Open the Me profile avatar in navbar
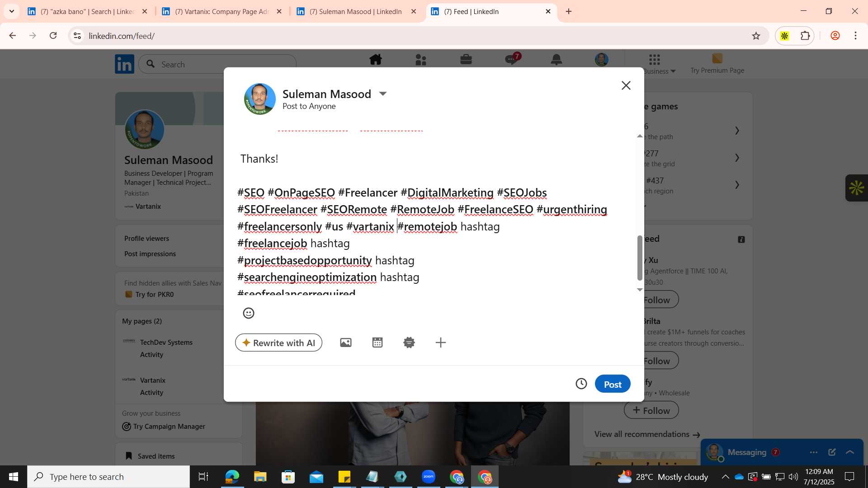The height and width of the screenshot is (488, 868). pyautogui.click(x=602, y=60)
